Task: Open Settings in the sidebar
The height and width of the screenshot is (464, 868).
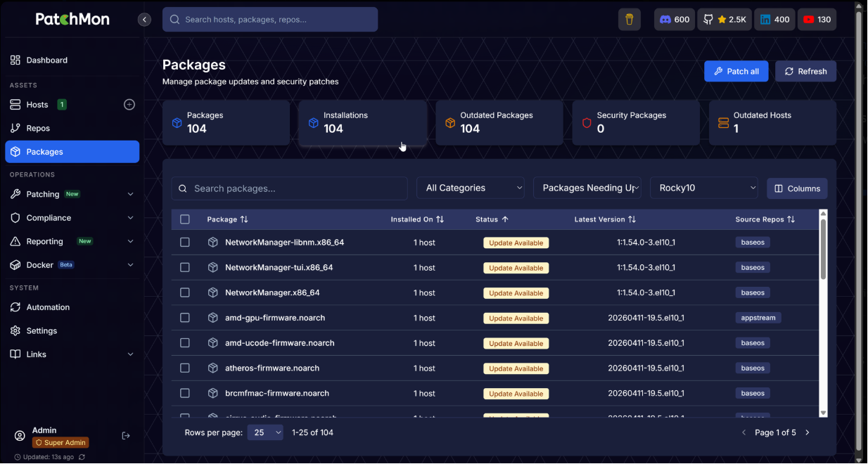Action: tap(72, 331)
